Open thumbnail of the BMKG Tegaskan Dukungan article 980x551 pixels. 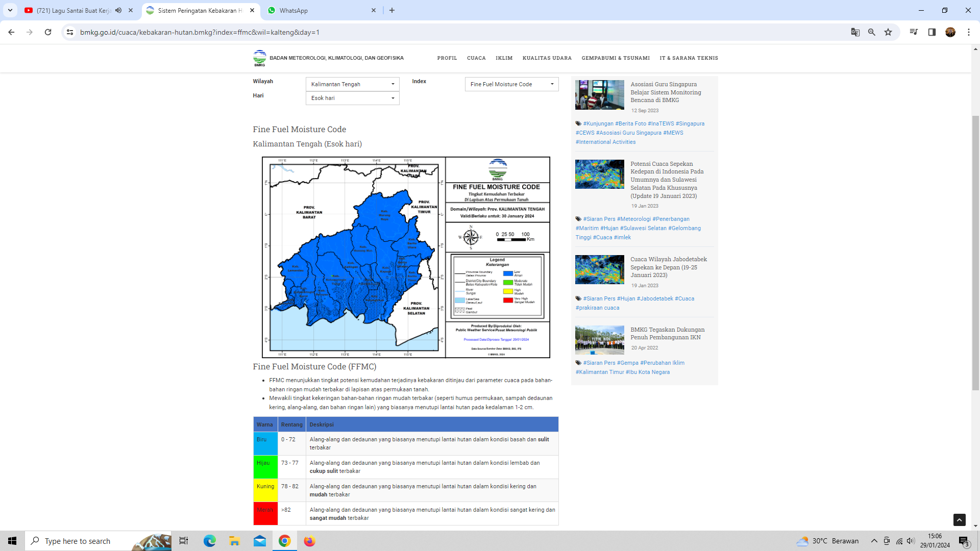600,340
